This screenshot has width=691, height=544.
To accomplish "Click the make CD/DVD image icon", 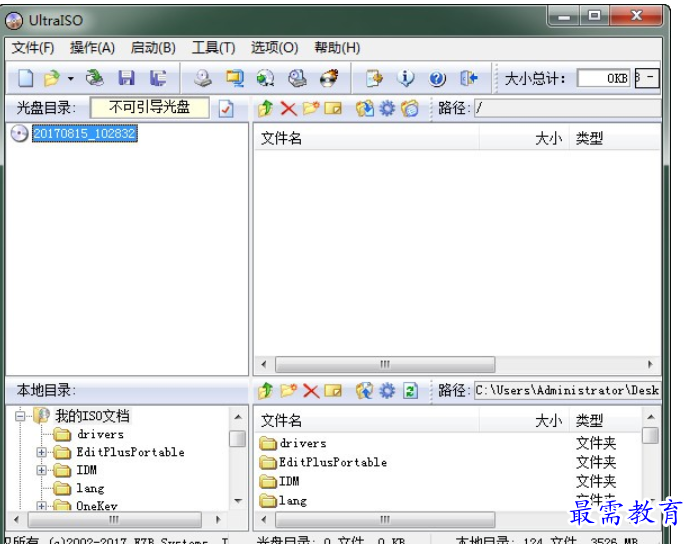I will point(203,78).
